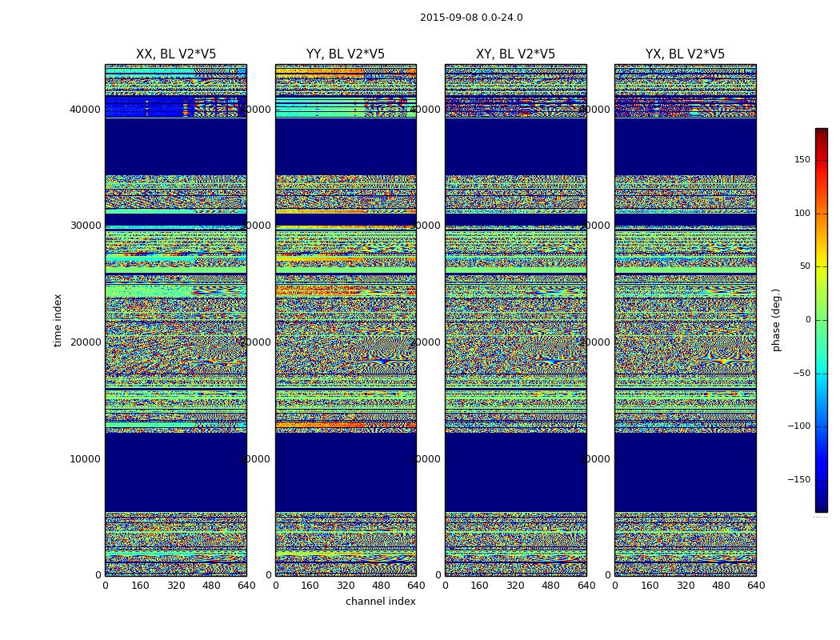Image resolution: width=840 pixels, height=640 pixels.
Task: Click the 160 x-tick under the XY panel
Action: coord(480,586)
